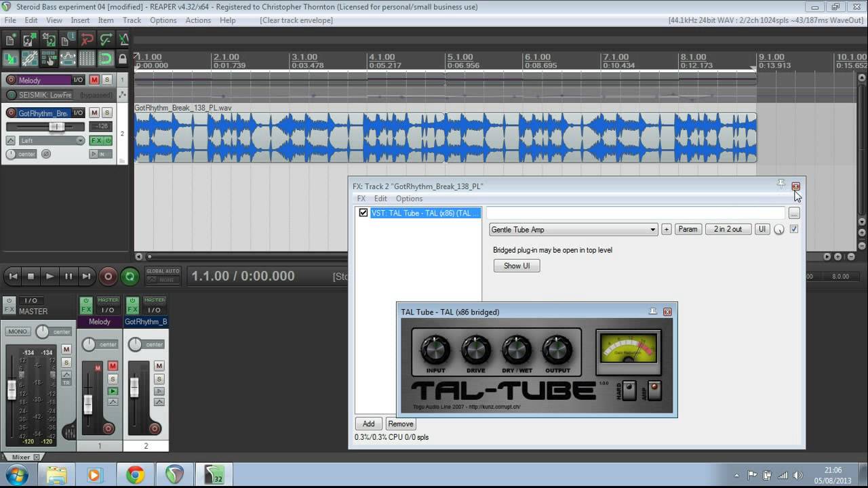Click the UI button in FX window
Screen dimensions: 868x488
pos(762,229)
